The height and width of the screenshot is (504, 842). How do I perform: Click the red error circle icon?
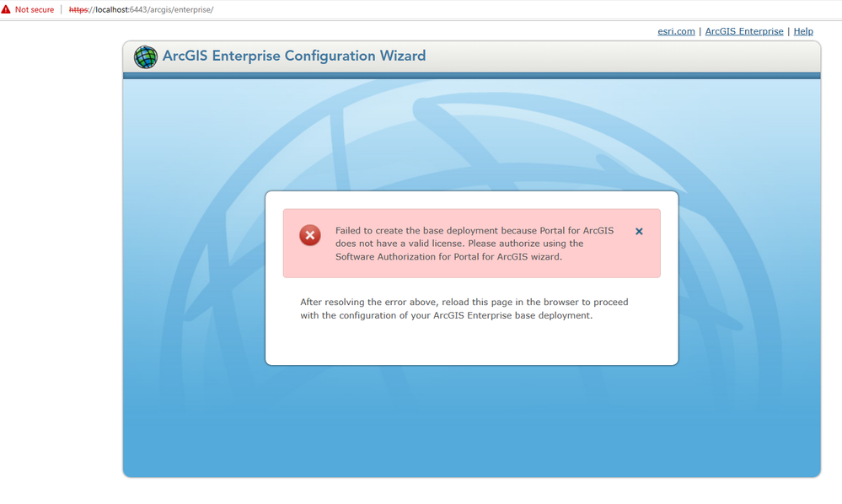pyautogui.click(x=309, y=235)
